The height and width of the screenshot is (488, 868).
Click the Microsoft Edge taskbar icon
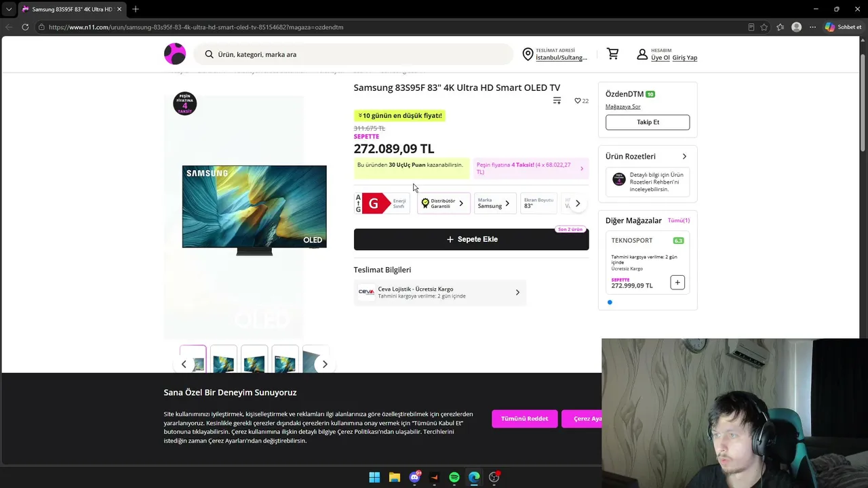coord(474,477)
